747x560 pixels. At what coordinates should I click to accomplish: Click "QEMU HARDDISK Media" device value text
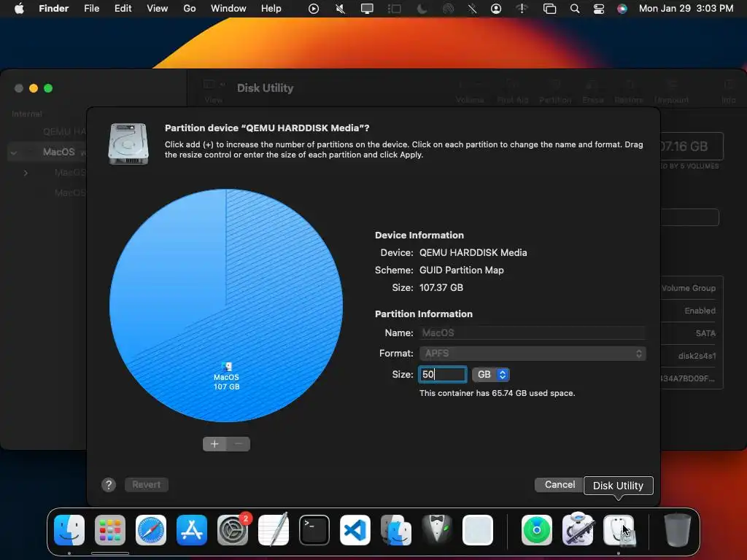[473, 253]
